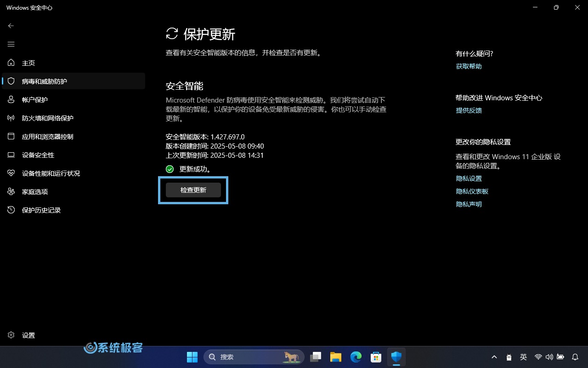This screenshot has width=588, height=368.
Task: Open the battery tray icon
Action: [560, 357]
